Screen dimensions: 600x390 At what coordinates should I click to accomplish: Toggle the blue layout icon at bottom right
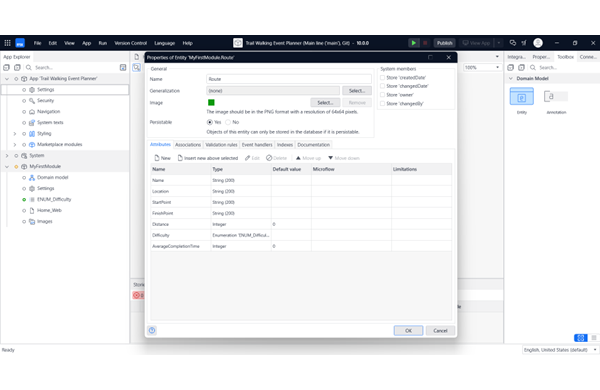click(580, 338)
